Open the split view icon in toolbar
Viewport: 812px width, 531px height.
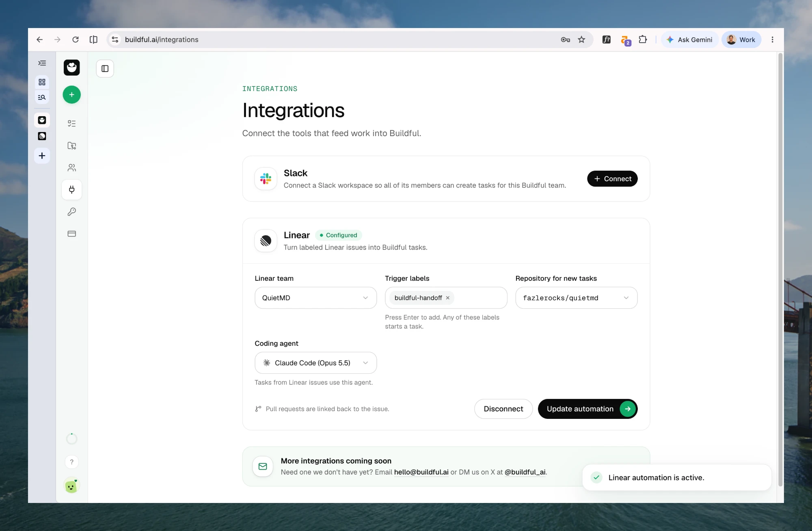point(93,39)
